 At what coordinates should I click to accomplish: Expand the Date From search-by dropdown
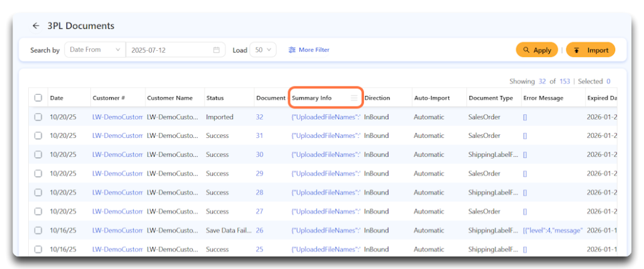94,50
